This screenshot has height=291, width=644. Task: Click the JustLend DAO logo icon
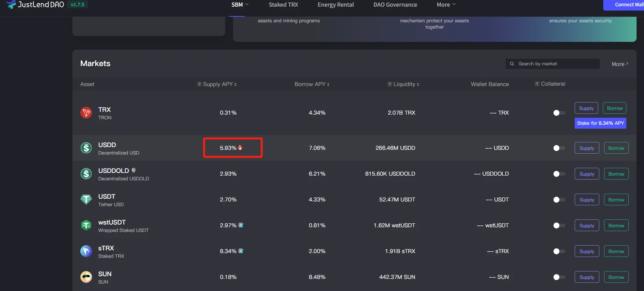(11, 5)
